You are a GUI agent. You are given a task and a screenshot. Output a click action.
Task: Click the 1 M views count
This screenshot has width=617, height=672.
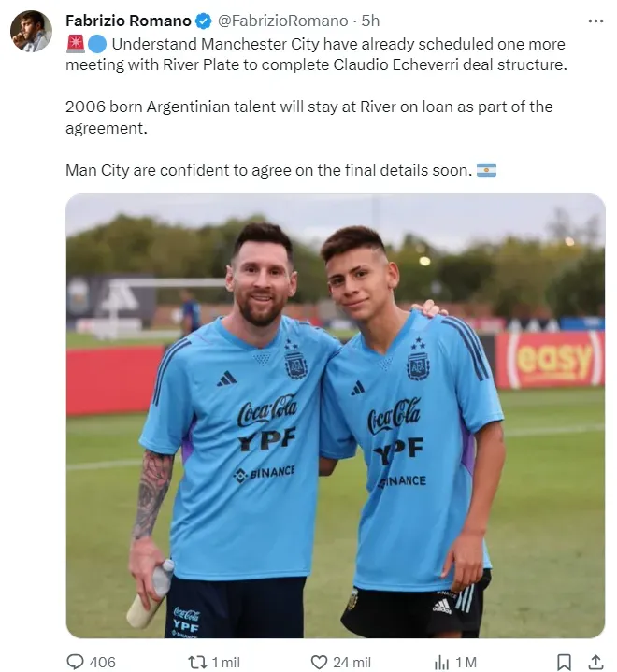(x=466, y=662)
